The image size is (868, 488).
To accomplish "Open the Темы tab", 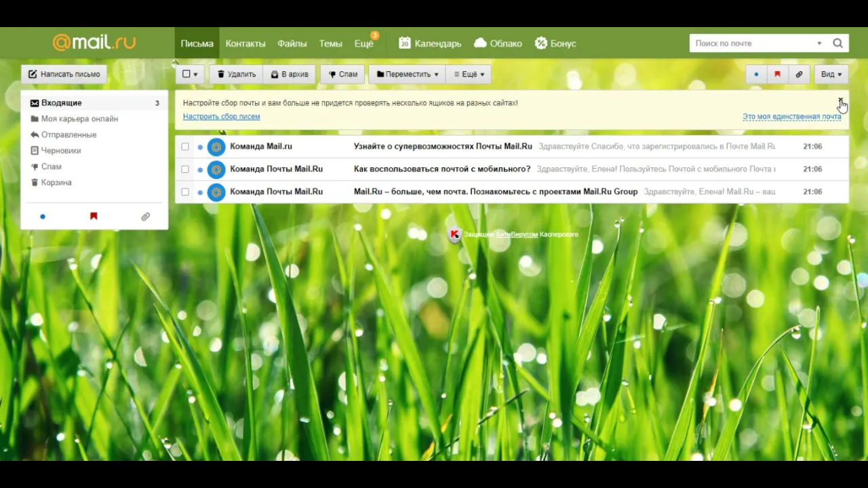I will click(x=330, y=43).
